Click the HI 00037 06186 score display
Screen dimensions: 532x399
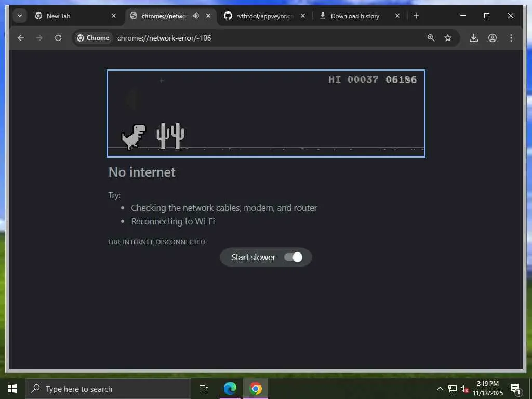(x=372, y=79)
